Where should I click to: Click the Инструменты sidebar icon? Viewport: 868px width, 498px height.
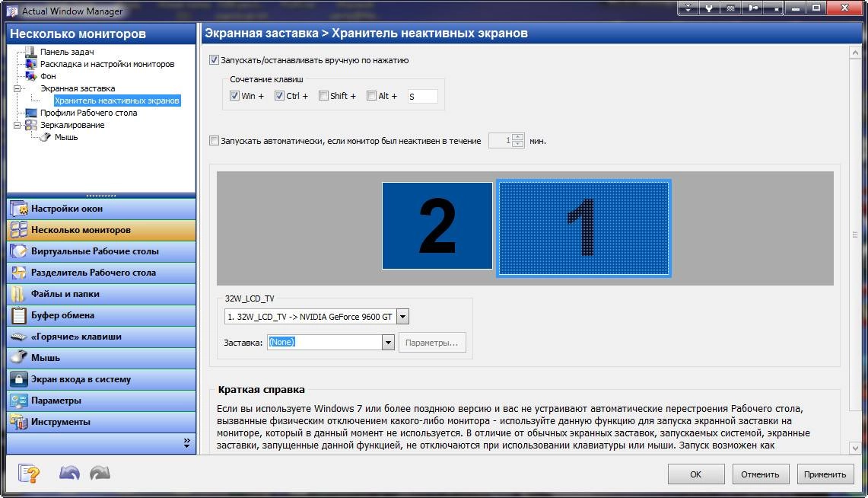(19, 422)
